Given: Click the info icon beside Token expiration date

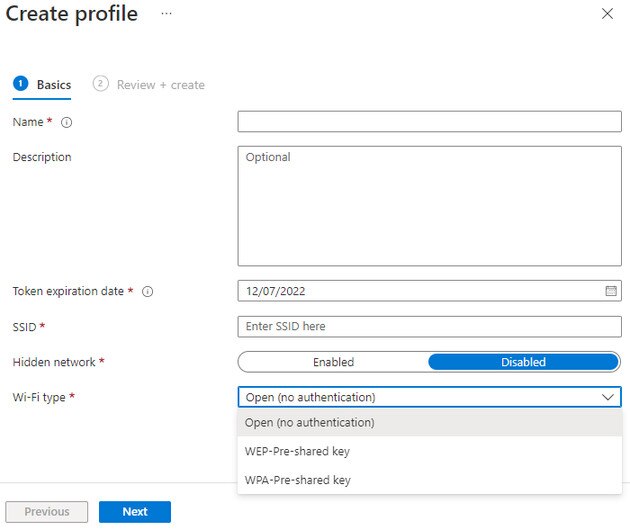Looking at the screenshot, I should [147, 292].
